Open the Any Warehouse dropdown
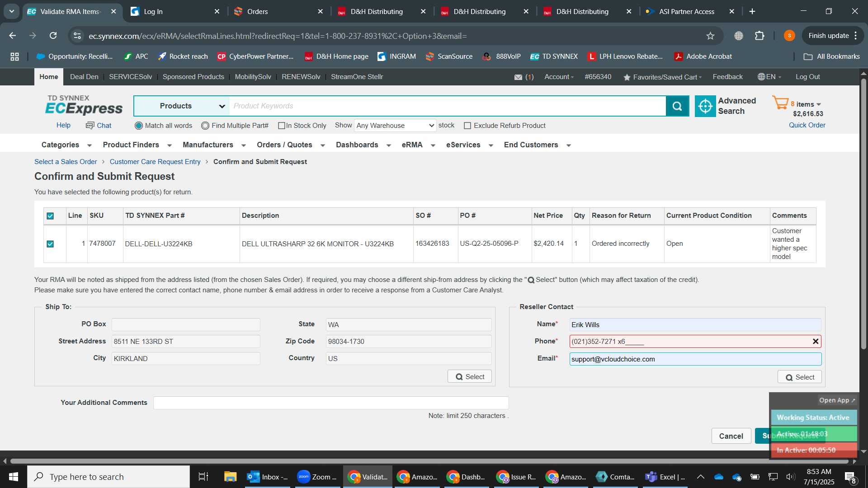 (x=395, y=126)
